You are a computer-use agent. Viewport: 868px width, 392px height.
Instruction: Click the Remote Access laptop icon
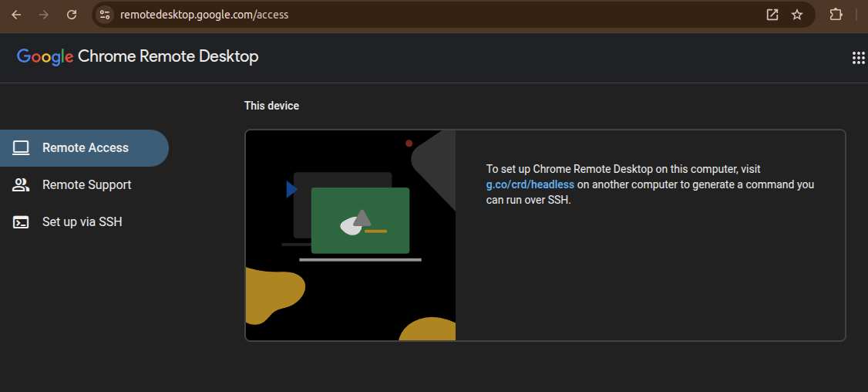pyautogui.click(x=21, y=147)
